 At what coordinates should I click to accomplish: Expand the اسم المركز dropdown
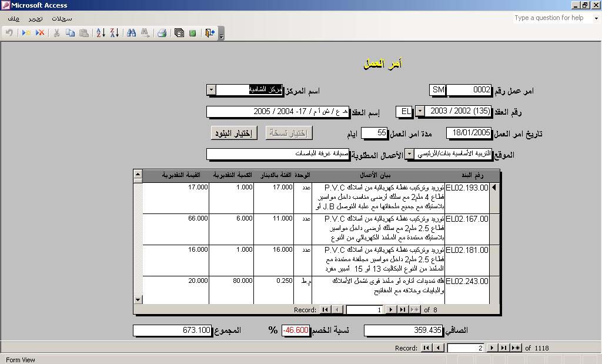[x=212, y=90]
